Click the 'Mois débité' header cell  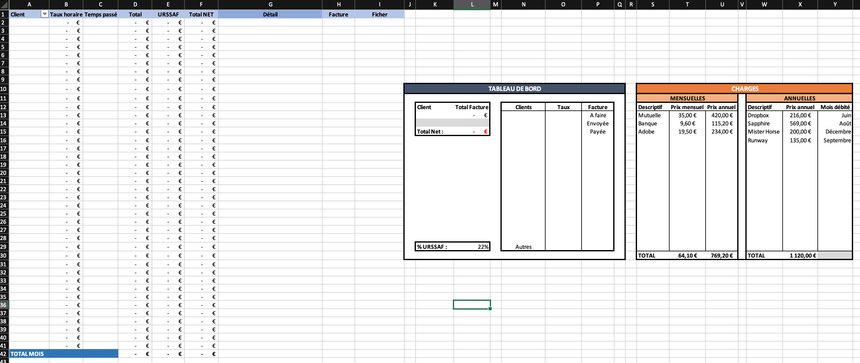(835, 107)
